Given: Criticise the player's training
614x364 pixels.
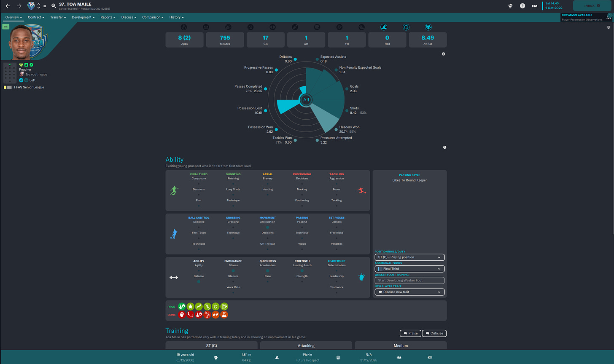Looking at the screenshot, I should (x=434, y=333).
